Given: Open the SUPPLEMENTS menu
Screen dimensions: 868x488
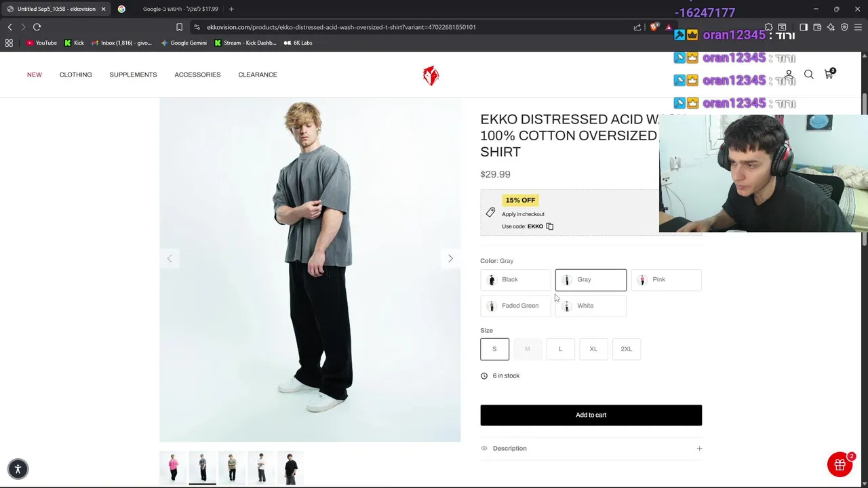Looking at the screenshot, I should coord(133,75).
